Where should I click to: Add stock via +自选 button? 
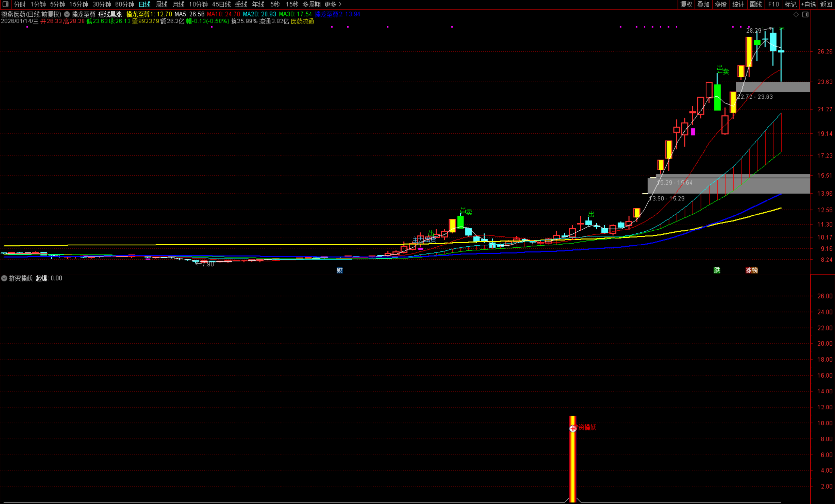pyautogui.click(x=808, y=5)
